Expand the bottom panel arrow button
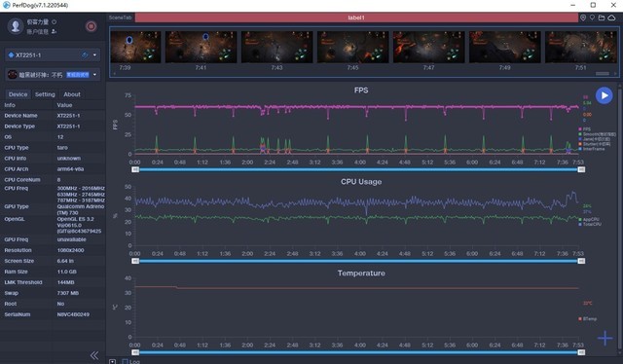 (113, 361)
